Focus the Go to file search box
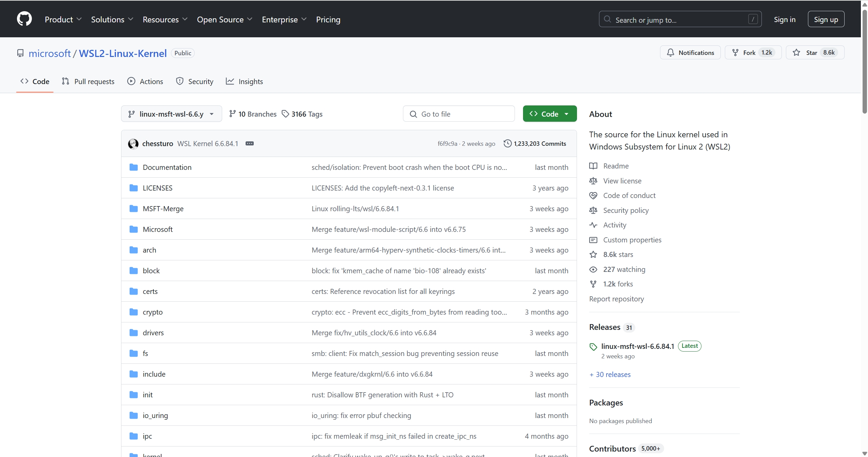Screen dimensions: 868x457 [459, 114]
